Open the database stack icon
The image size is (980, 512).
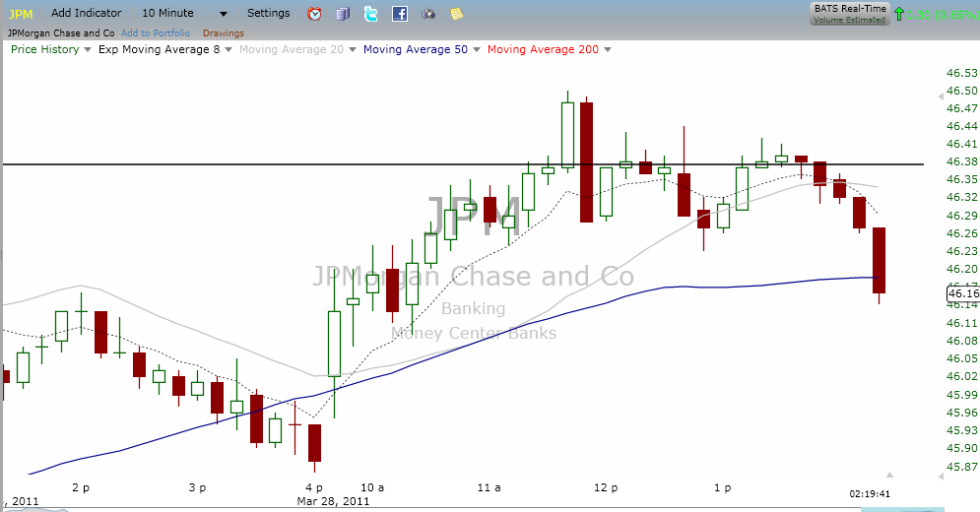pyautogui.click(x=343, y=14)
